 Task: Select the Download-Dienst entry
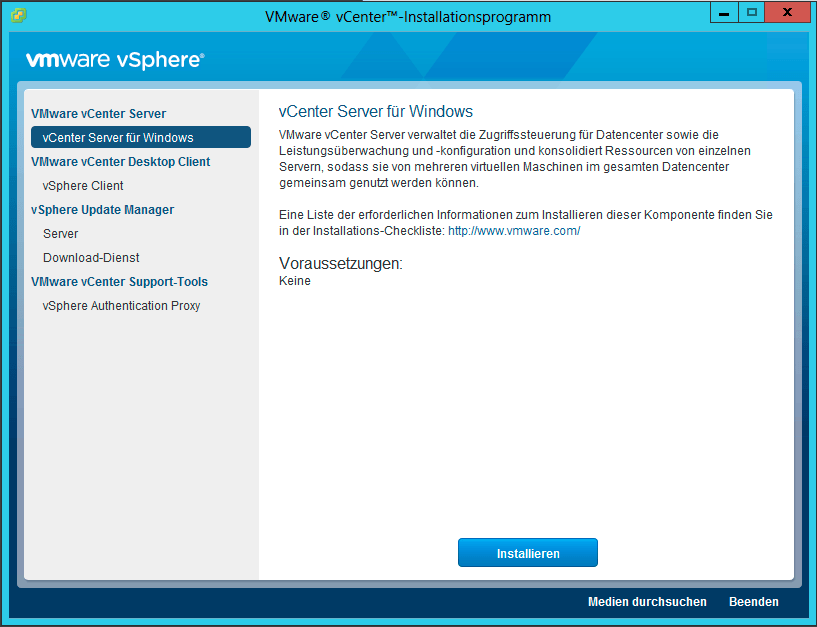click(x=91, y=257)
